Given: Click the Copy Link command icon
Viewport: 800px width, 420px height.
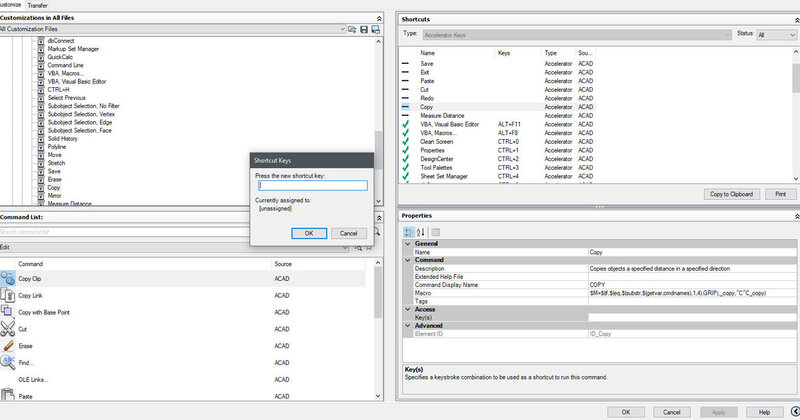Looking at the screenshot, I should tap(9, 296).
